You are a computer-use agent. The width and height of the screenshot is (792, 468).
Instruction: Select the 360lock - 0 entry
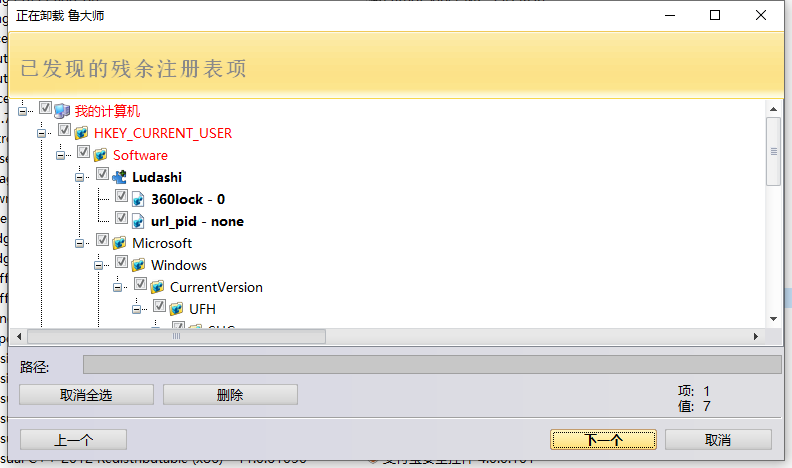click(x=188, y=199)
